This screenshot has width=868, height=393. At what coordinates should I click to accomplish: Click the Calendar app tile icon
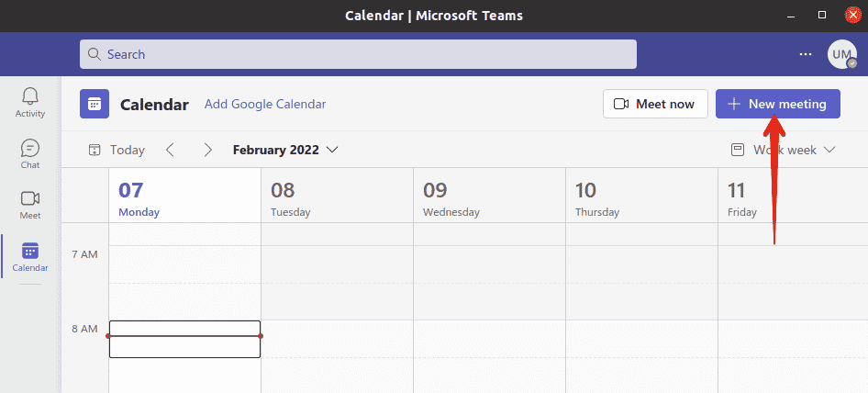tap(95, 104)
